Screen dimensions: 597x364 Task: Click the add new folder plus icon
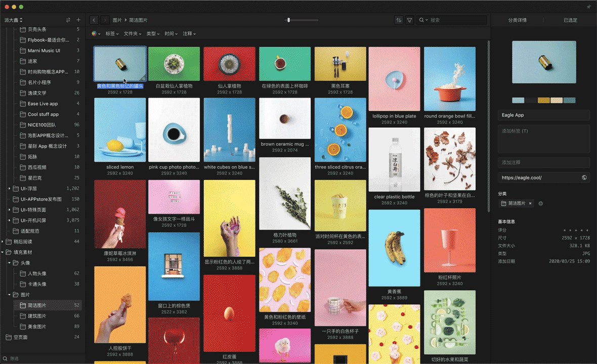click(x=78, y=20)
